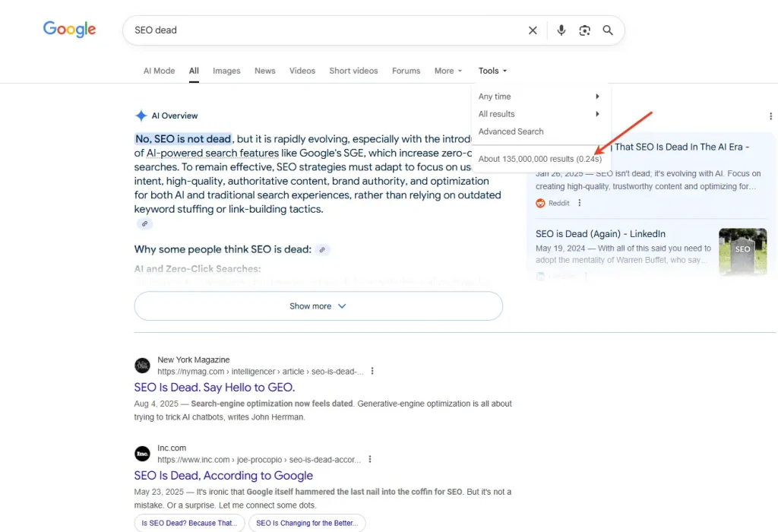778x532 pixels.
Task: Open three-dot menu for Inc.com result
Action: tap(370, 460)
